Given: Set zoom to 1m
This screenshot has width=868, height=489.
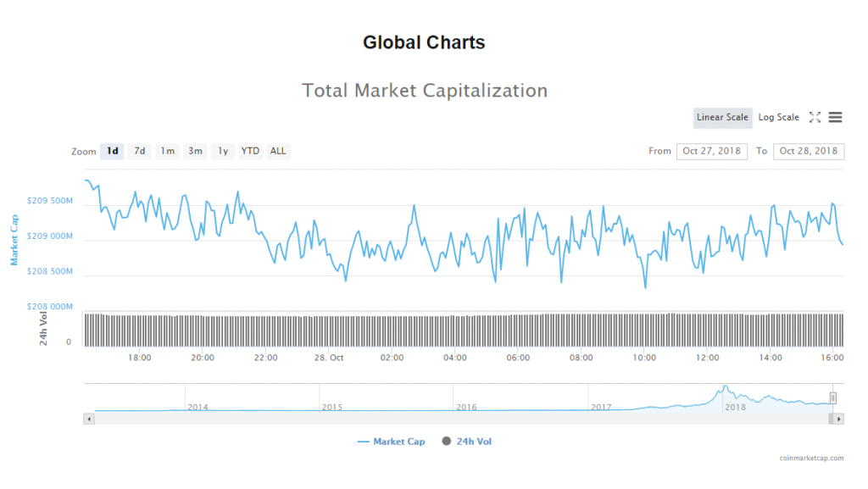Looking at the screenshot, I should [x=168, y=152].
